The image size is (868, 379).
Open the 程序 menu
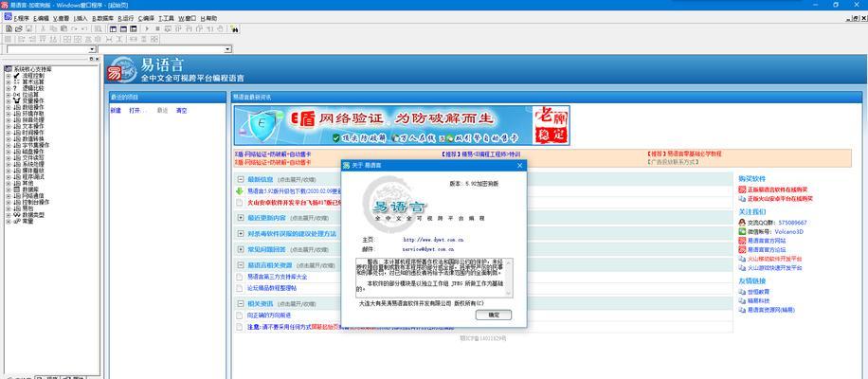[22, 18]
